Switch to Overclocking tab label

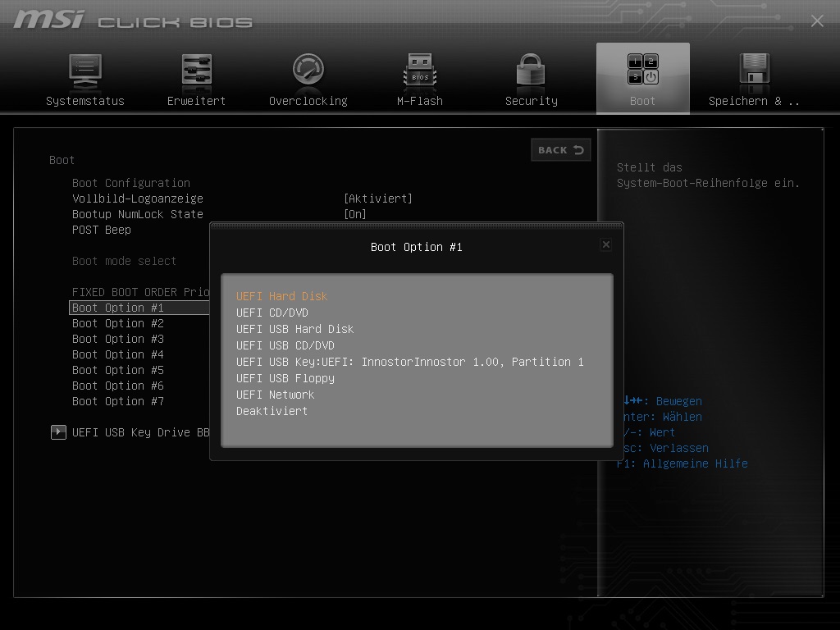(308, 101)
